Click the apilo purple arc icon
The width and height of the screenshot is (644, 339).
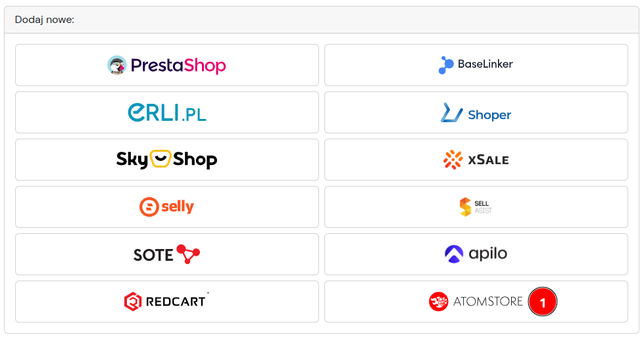click(x=454, y=254)
